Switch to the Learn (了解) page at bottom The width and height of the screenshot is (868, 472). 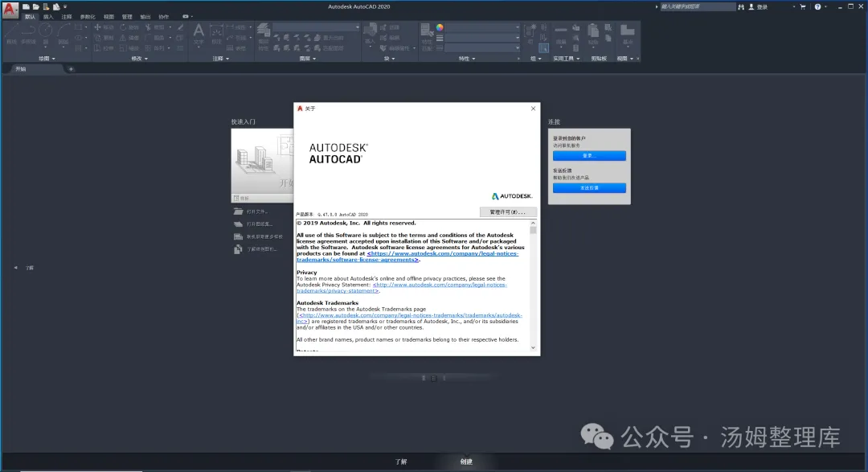401,462
